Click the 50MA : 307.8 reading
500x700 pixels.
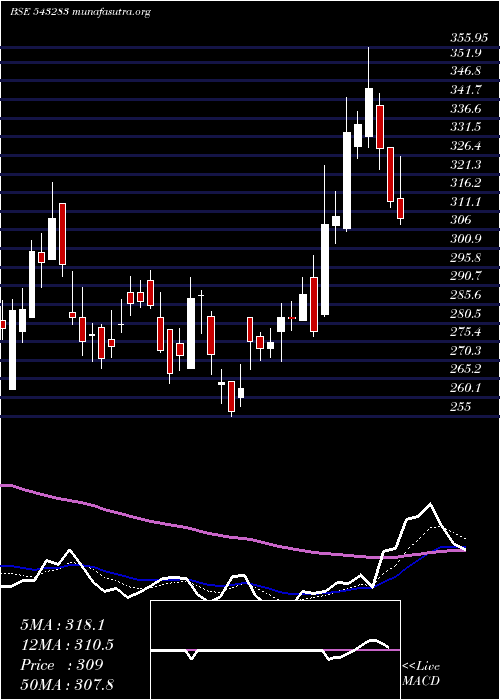(x=67, y=684)
